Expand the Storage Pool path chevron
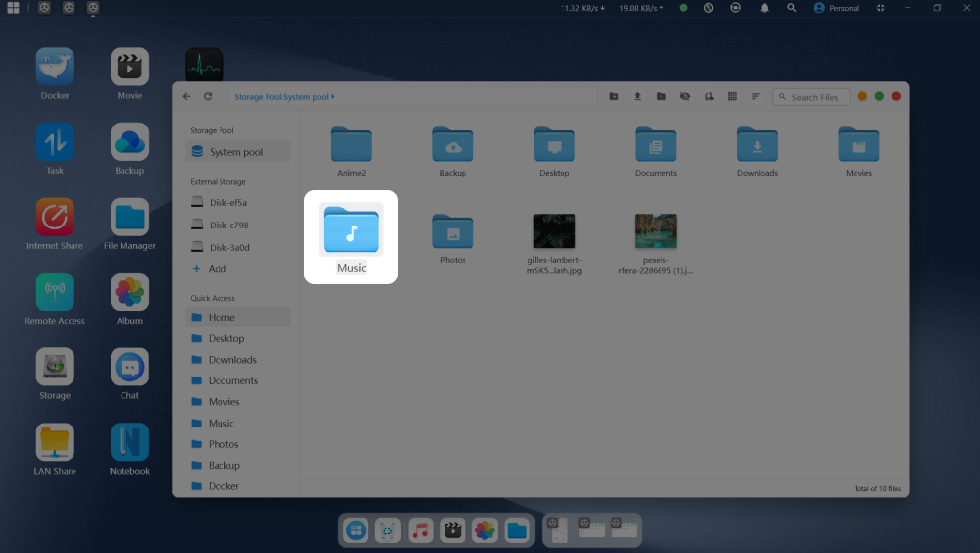 pyautogui.click(x=333, y=97)
